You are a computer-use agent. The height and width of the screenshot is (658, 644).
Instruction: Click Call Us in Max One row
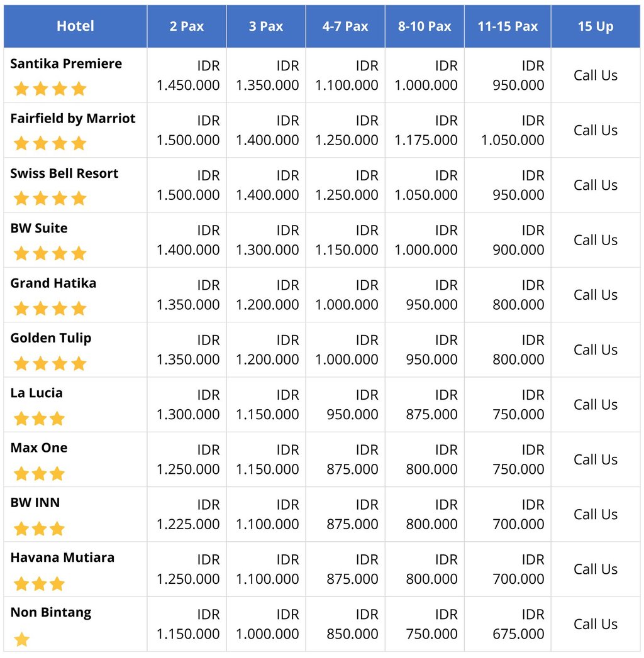[x=596, y=459]
